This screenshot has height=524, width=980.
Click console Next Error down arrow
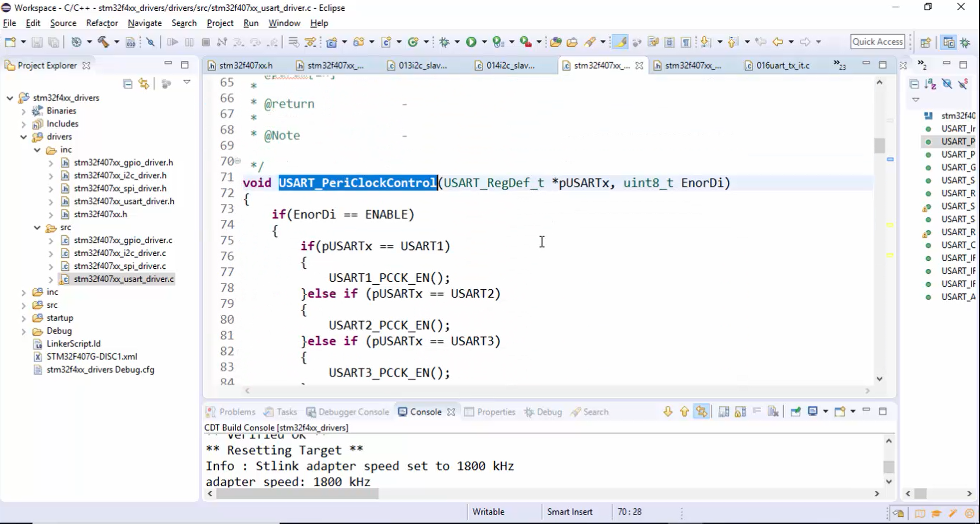point(668,412)
